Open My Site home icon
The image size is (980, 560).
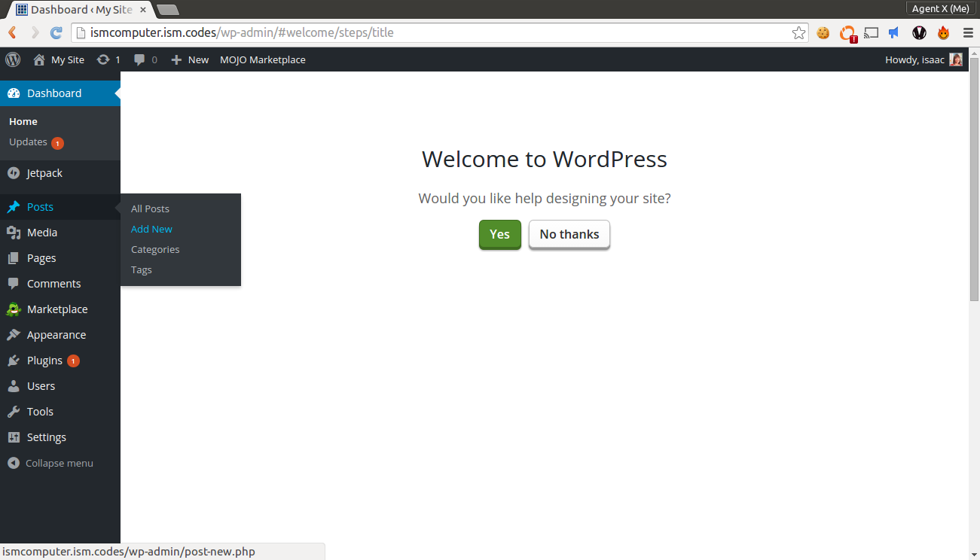click(39, 59)
